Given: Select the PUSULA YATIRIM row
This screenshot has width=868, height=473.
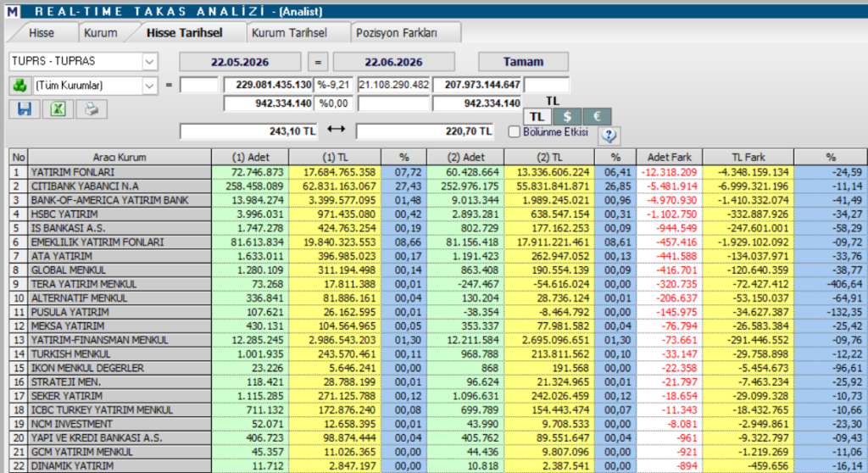Looking at the screenshot, I should pos(437,312).
